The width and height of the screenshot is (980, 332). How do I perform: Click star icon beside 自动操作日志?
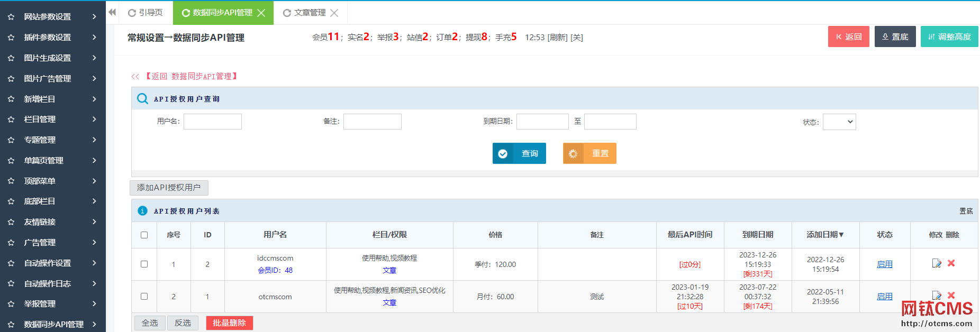pyautogui.click(x=11, y=284)
